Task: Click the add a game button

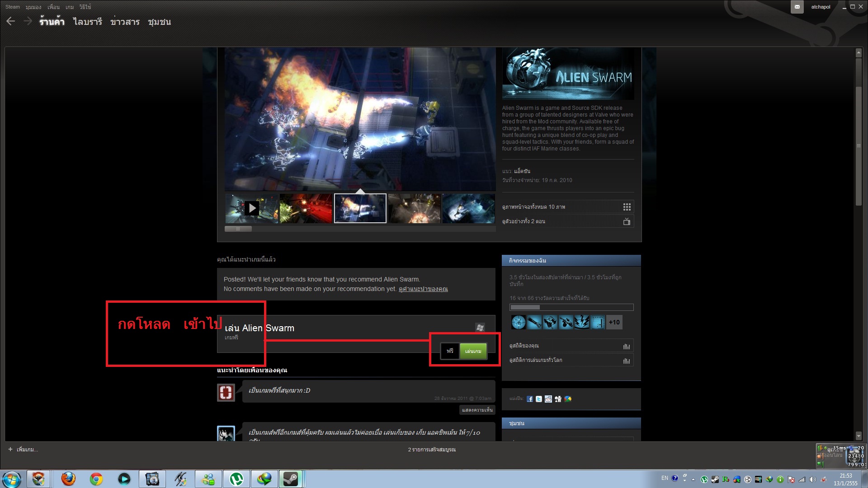Action: [x=23, y=450]
